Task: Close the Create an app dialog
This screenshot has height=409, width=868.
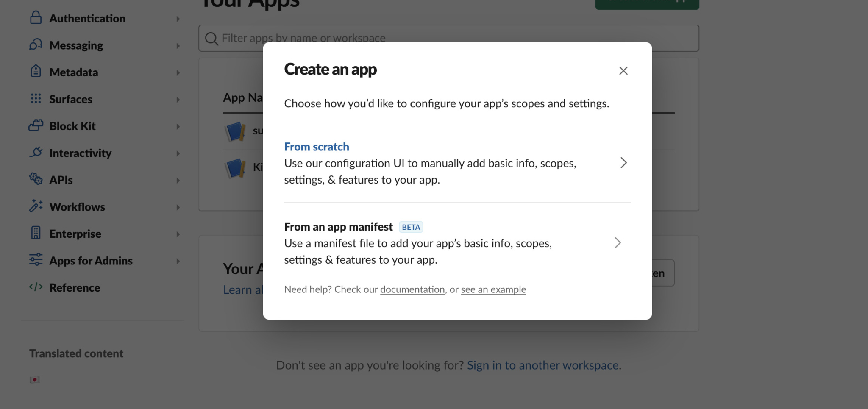Action: click(x=623, y=71)
